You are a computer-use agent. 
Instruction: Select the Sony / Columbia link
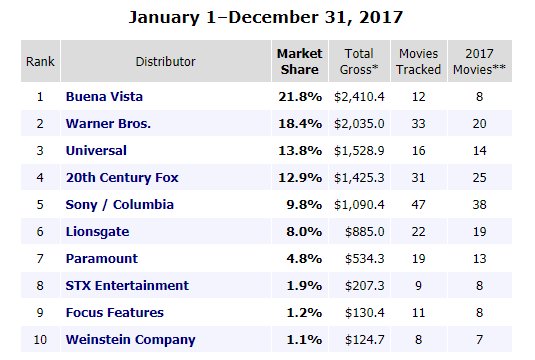[119, 204]
